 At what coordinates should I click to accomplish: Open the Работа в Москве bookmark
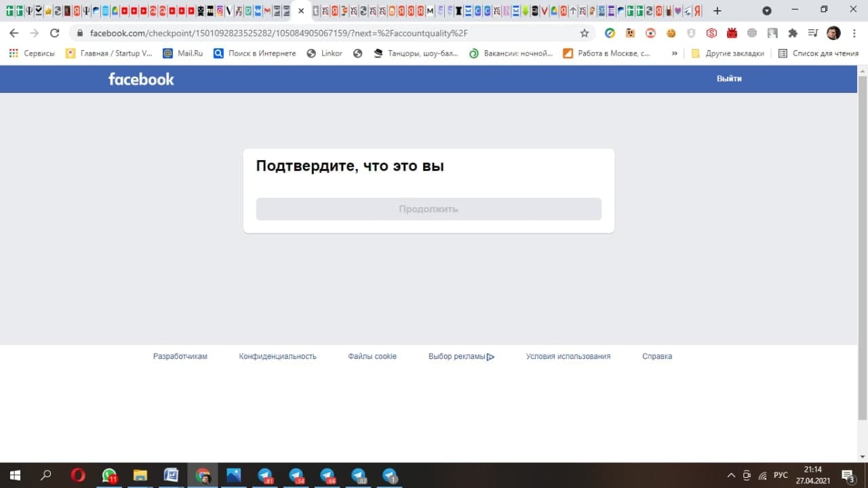(607, 53)
